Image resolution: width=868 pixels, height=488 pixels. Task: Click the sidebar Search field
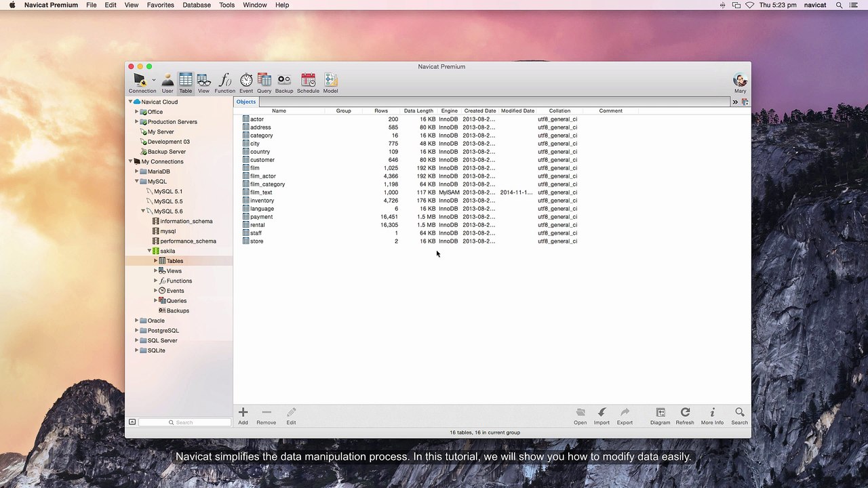pyautogui.click(x=184, y=422)
